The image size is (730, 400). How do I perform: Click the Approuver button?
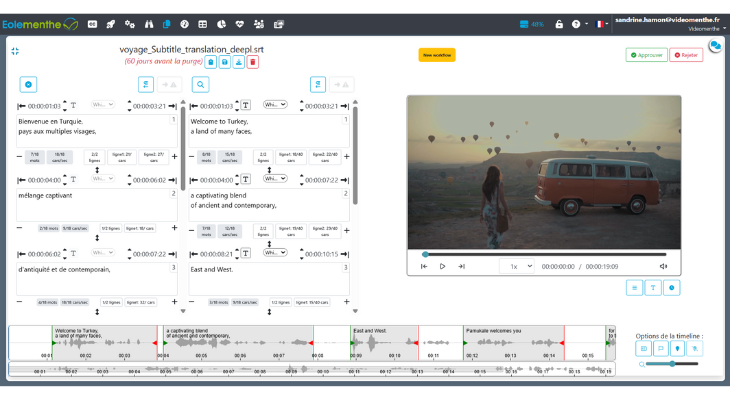tap(646, 55)
